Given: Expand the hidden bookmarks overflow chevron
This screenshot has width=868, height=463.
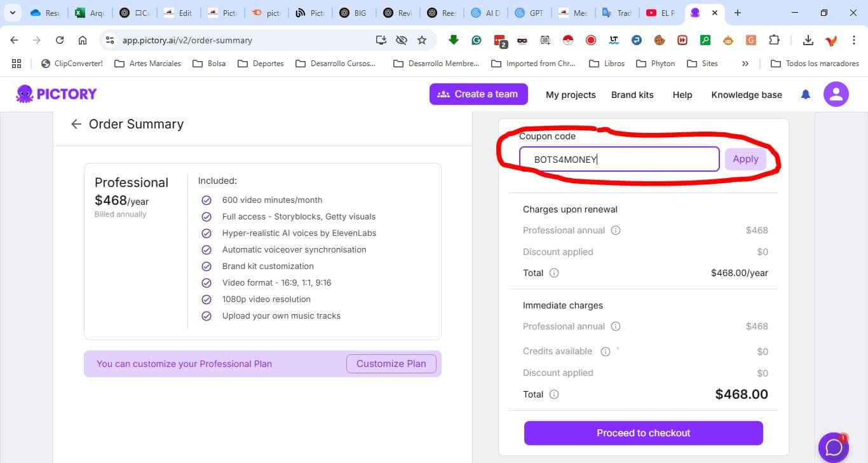Looking at the screenshot, I should point(745,64).
